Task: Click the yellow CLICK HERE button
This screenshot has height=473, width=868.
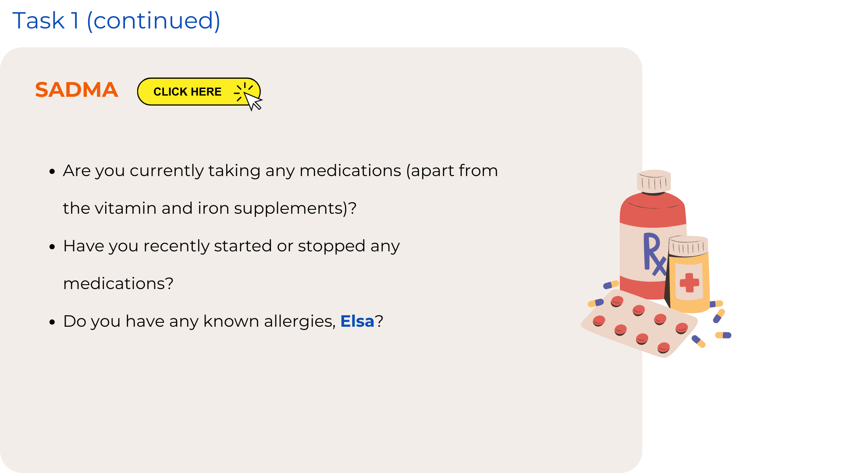Action: [x=199, y=92]
